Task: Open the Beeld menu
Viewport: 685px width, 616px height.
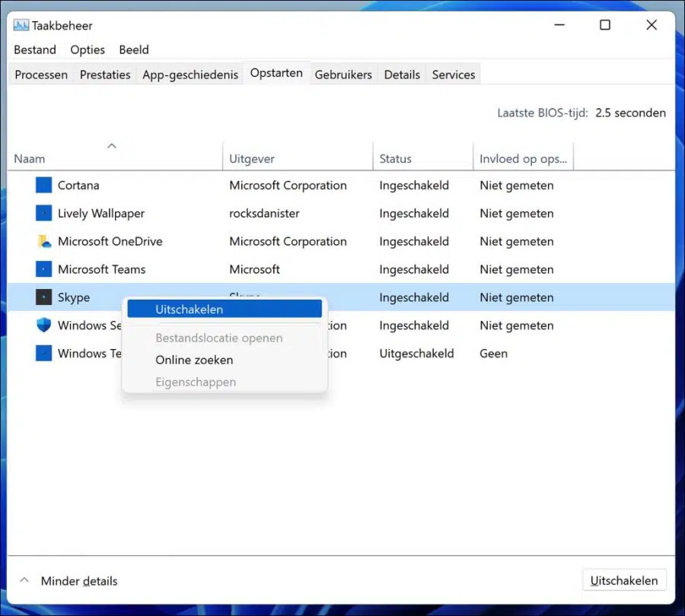Action: 134,49
